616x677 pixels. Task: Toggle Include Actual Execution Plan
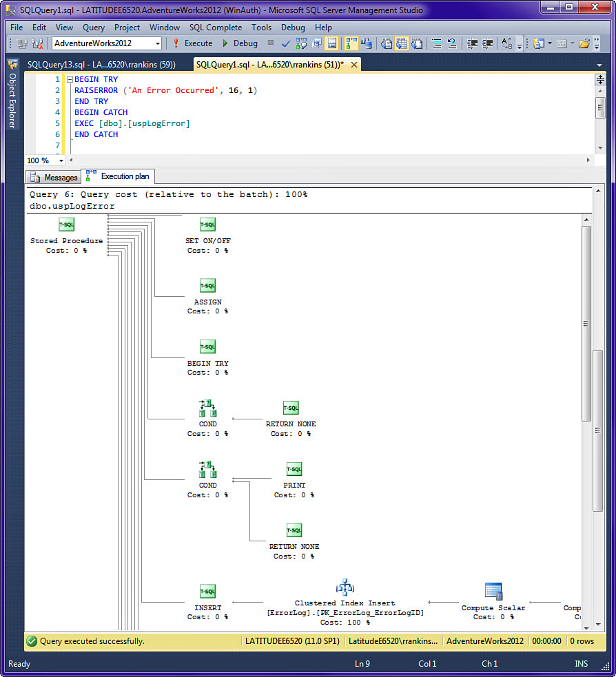350,43
